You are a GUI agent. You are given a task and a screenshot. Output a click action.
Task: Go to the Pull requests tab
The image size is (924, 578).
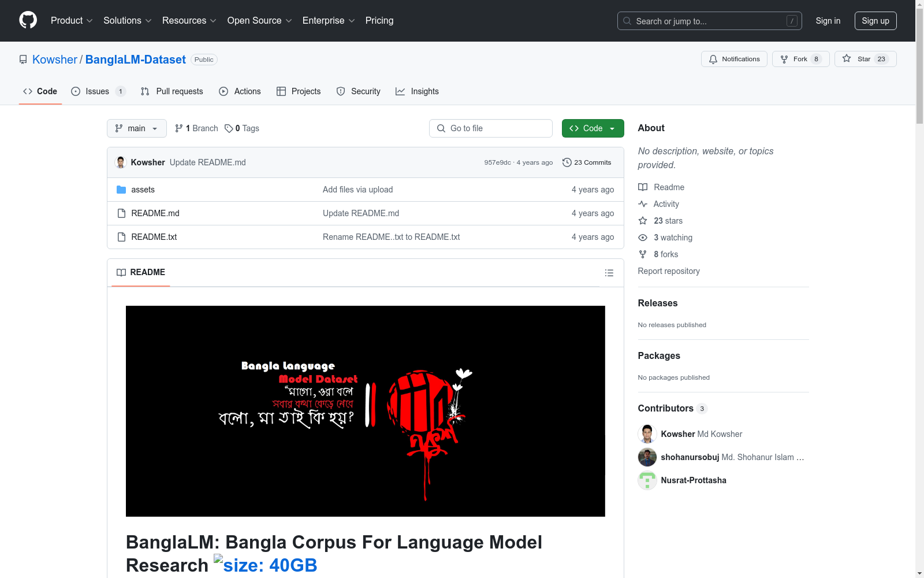click(x=172, y=91)
